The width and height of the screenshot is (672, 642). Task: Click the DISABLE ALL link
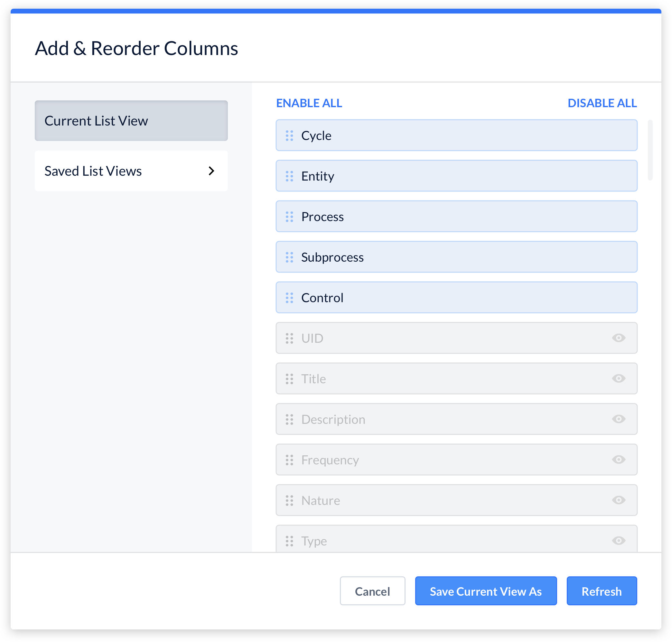pyautogui.click(x=602, y=103)
